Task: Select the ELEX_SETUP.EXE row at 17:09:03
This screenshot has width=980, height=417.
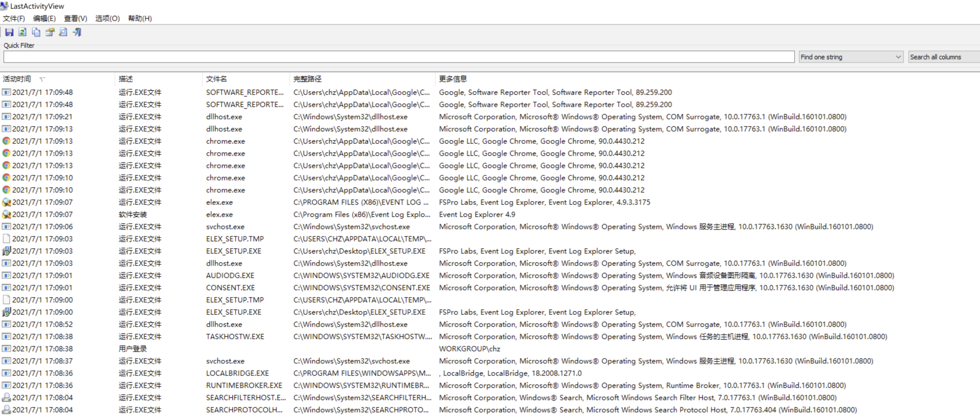Action: tap(233, 251)
